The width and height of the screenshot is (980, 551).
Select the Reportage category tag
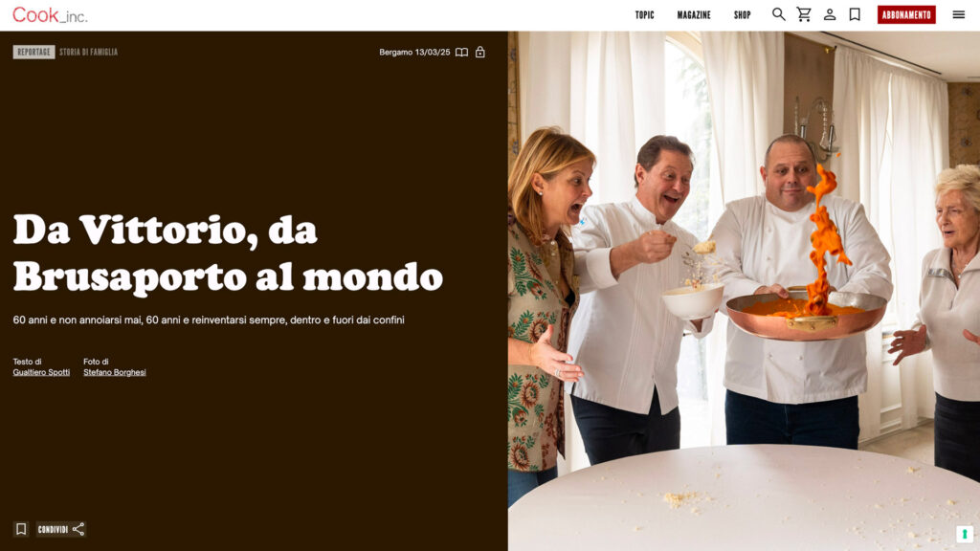[x=33, y=52]
